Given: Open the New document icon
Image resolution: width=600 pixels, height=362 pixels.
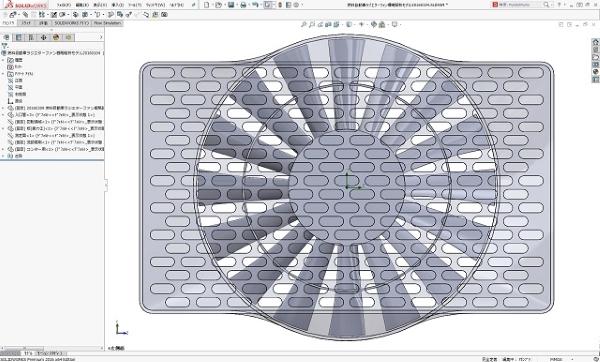Looking at the screenshot, I should click(207, 5).
